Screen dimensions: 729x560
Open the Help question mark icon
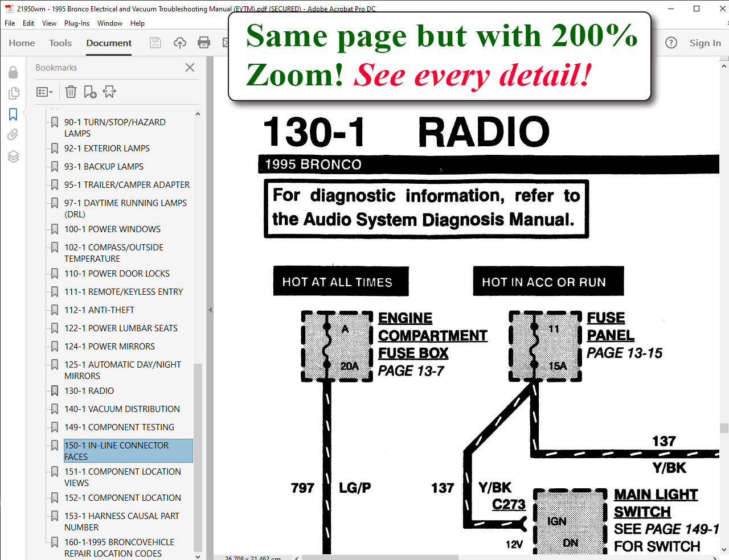click(x=671, y=43)
